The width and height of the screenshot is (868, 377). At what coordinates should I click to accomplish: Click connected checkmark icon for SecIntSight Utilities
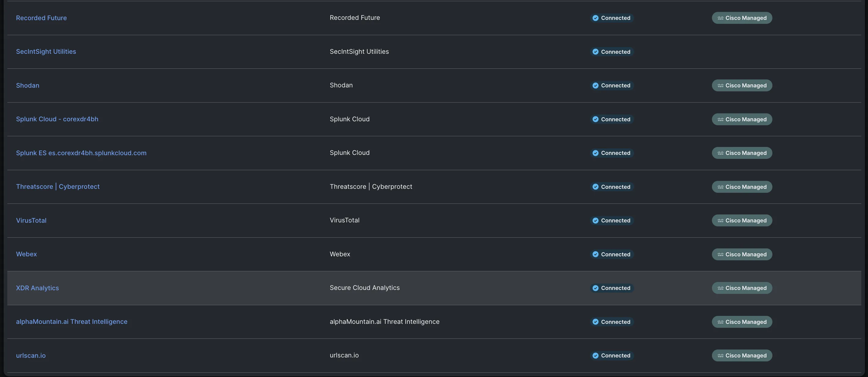(595, 52)
